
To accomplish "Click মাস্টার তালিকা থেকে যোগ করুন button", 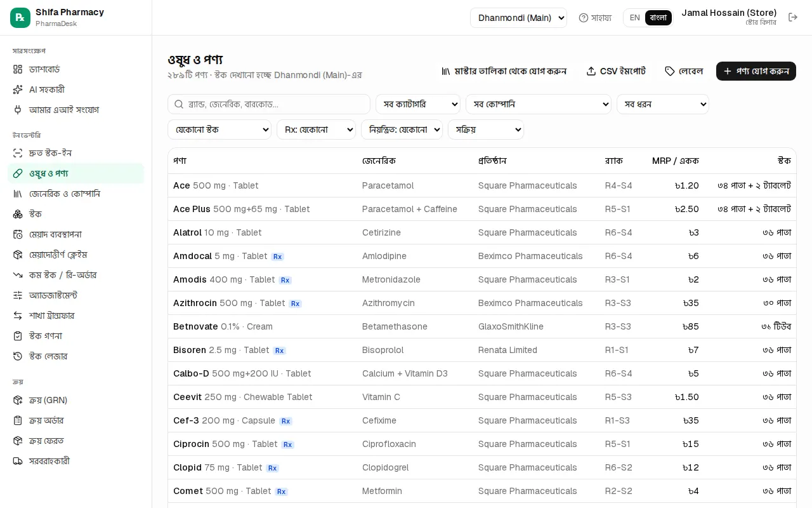I will pyautogui.click(x=504, y=71).
